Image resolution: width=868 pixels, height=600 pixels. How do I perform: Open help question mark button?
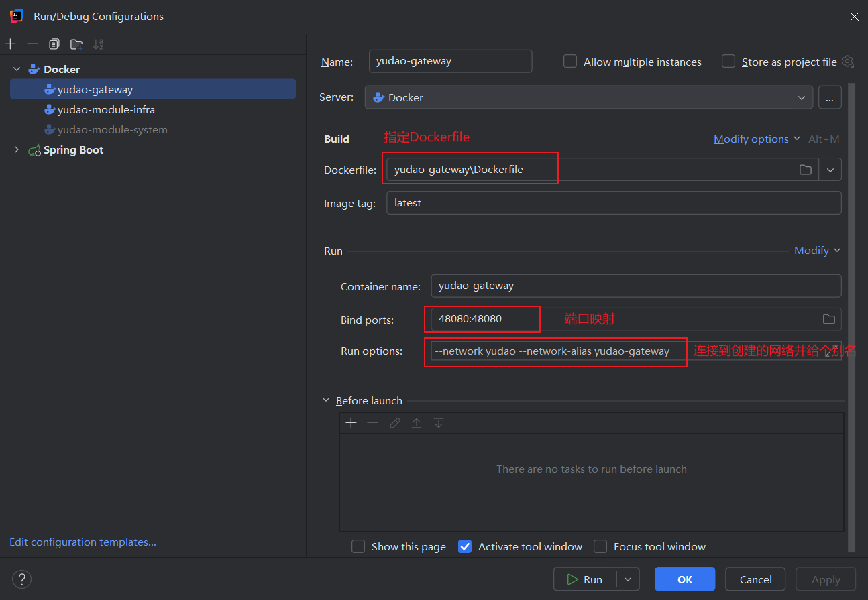coord(22,579)
